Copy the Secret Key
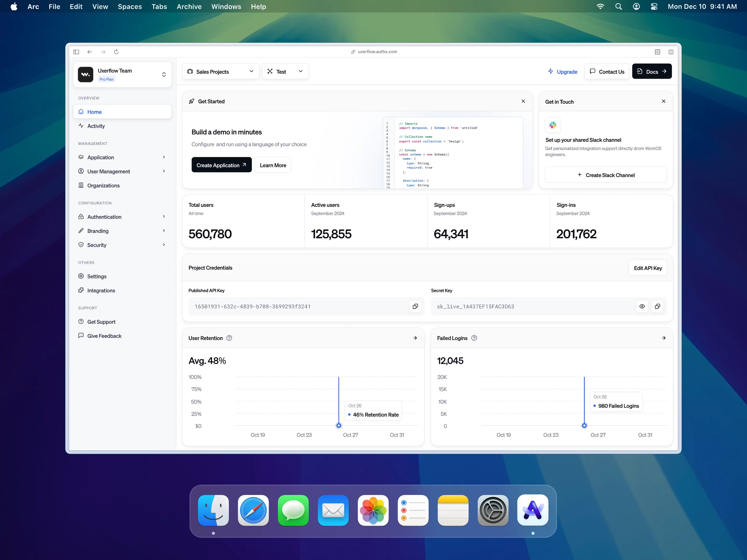Screen dimensions: 747x560 (658, 306)
